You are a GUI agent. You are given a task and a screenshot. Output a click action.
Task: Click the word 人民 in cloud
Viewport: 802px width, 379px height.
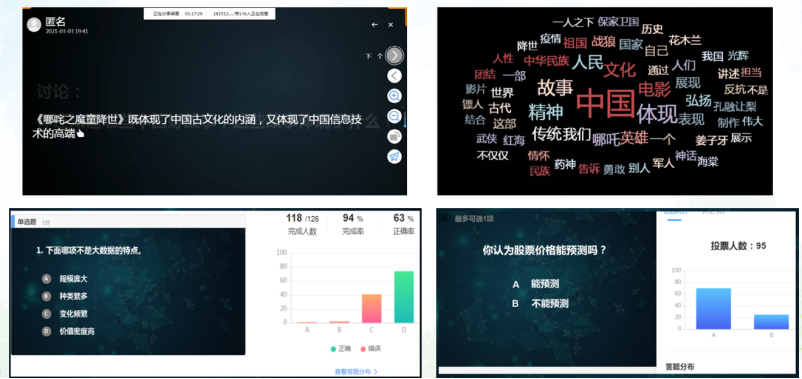pos(587,62)
